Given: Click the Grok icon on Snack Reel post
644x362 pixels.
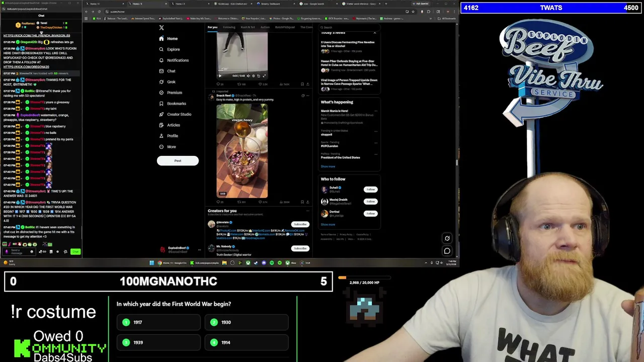Looking at the screenshot, I should (x=303, y=96).
